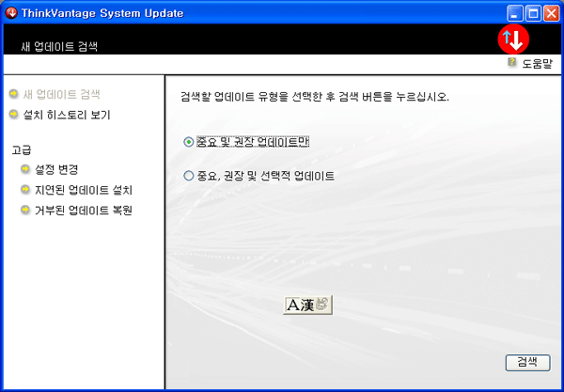Open 설치 히스토리 보기 in sidebar

pyautogui.click(x=67, y=115)
